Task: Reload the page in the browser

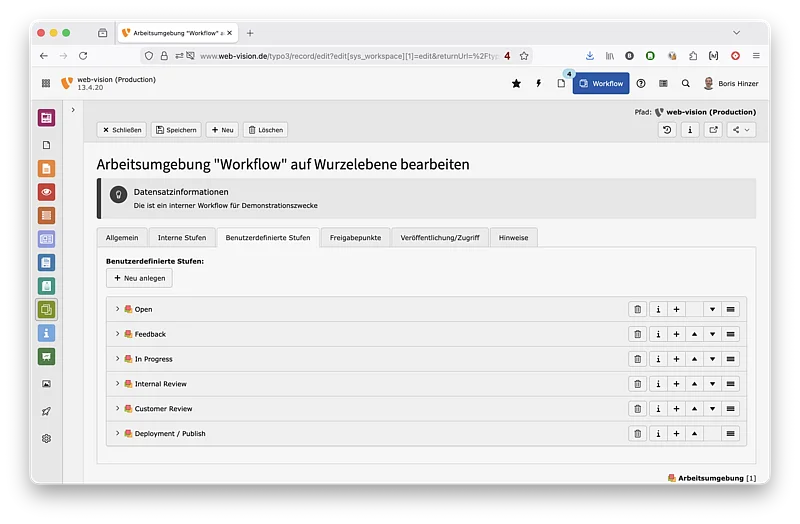Action: (83, 56)
